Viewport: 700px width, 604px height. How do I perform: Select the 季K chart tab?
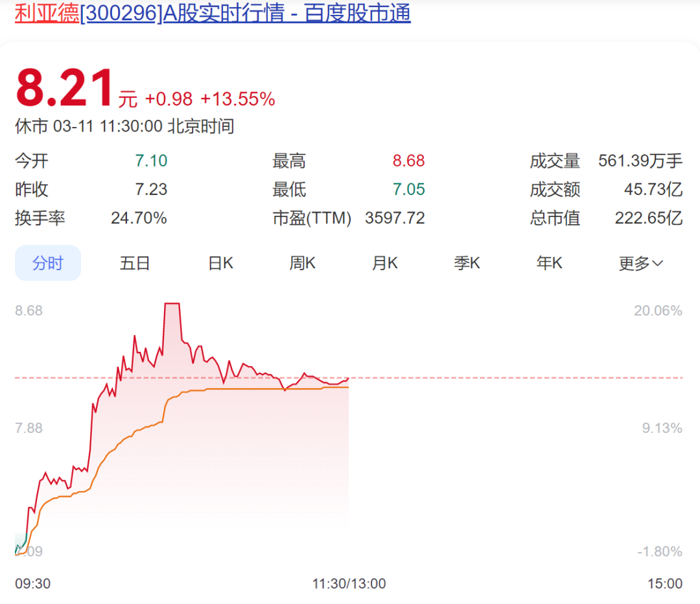click(x=467, y=263)
